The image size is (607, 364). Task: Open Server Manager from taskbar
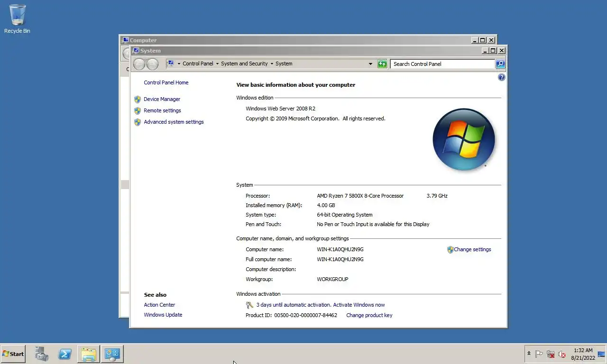coord(42,354)
